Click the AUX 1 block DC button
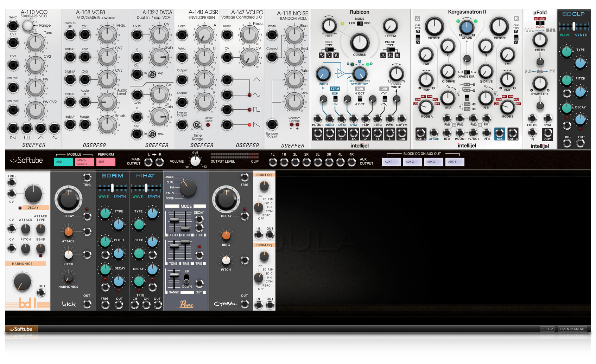Image resolution: width=596 pixels, height=364 pixels. 392,162
